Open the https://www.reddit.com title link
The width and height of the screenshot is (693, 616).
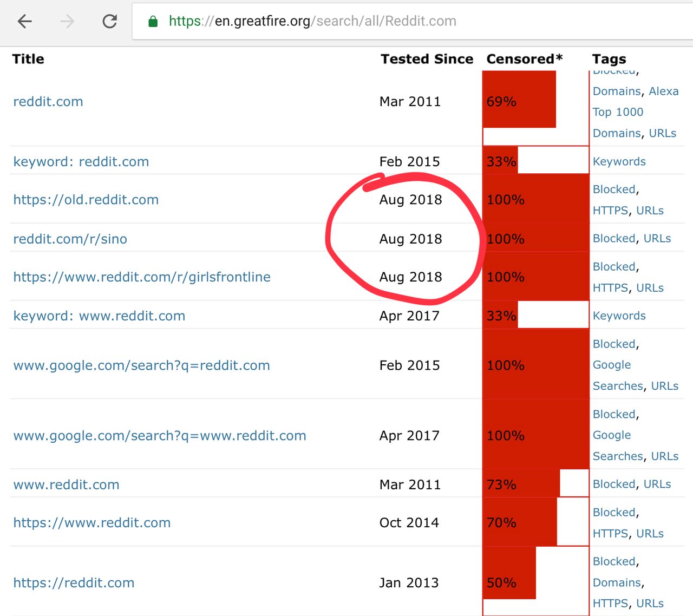click(x=92, y=523)
